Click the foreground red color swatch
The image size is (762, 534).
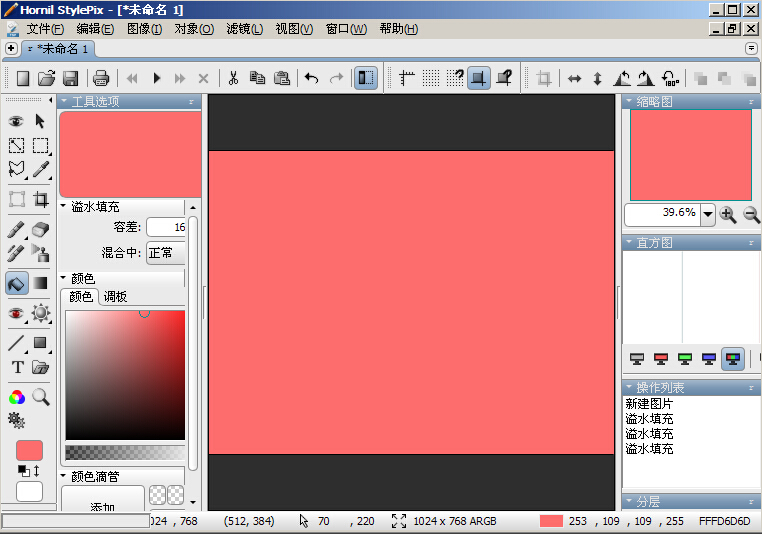(x=29, y=450)
